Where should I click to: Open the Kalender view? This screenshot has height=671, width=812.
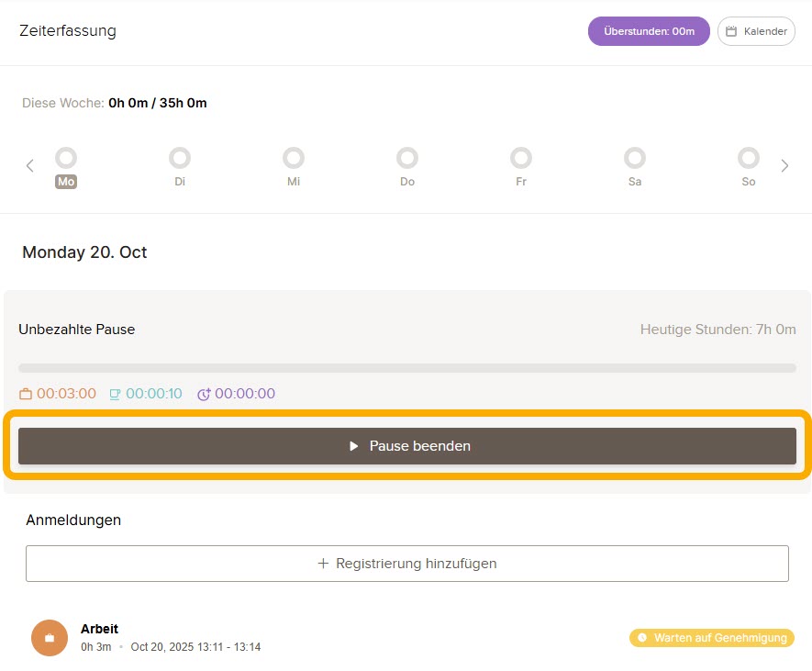tap(756, 31)
